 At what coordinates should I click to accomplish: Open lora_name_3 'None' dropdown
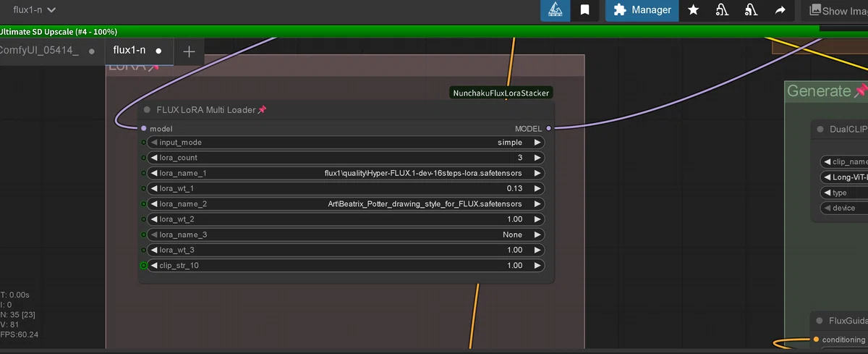[346, 235]
